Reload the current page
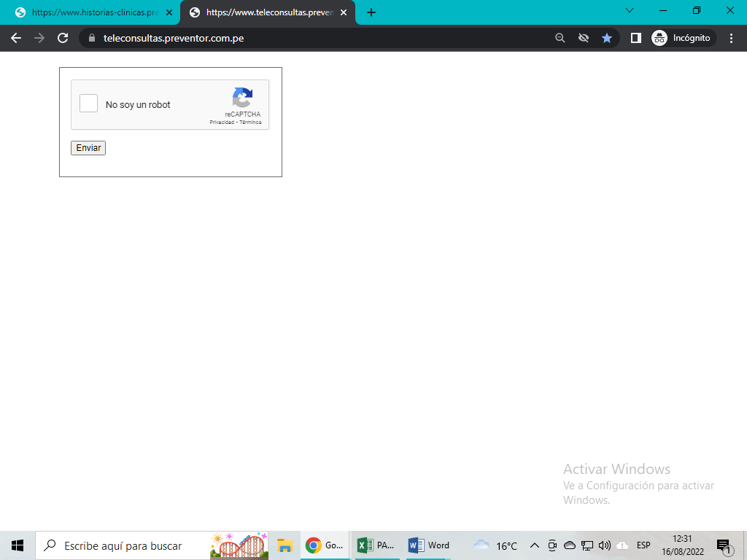The width and height of the screenshot is (747, 560). 63,38
